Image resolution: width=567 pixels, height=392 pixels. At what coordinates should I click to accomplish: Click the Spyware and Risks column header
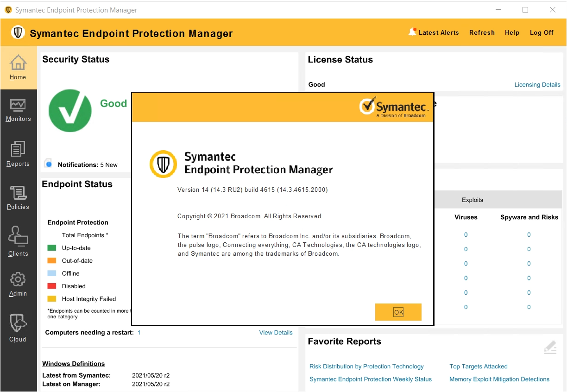tap(529, 217)
